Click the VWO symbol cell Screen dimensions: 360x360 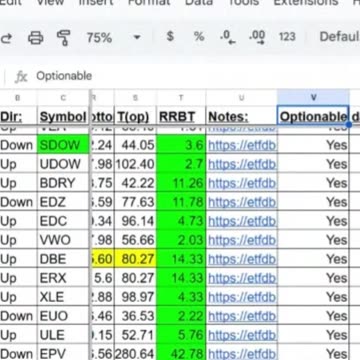tap(63, 240)
